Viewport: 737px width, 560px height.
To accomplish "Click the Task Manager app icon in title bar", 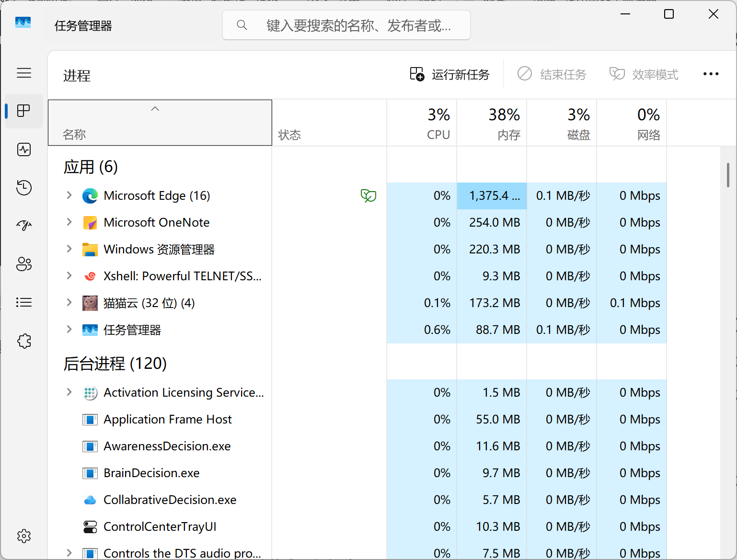I will click(23, 23).
